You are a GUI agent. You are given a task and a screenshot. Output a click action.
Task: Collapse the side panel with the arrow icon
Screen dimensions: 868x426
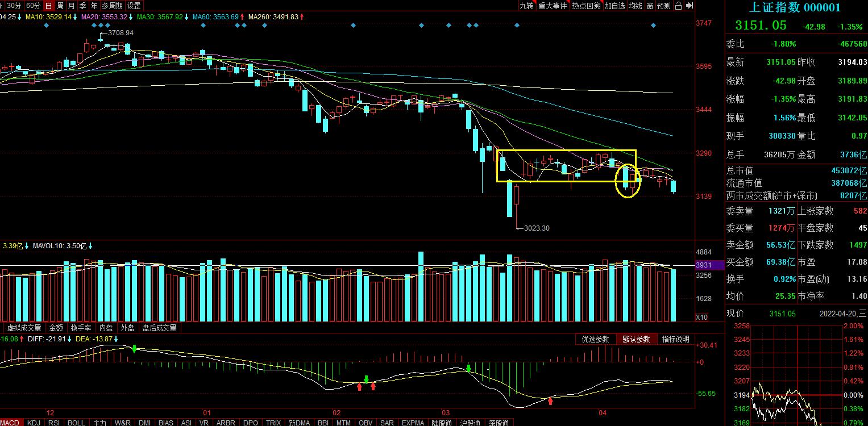[x=690, y=6]
